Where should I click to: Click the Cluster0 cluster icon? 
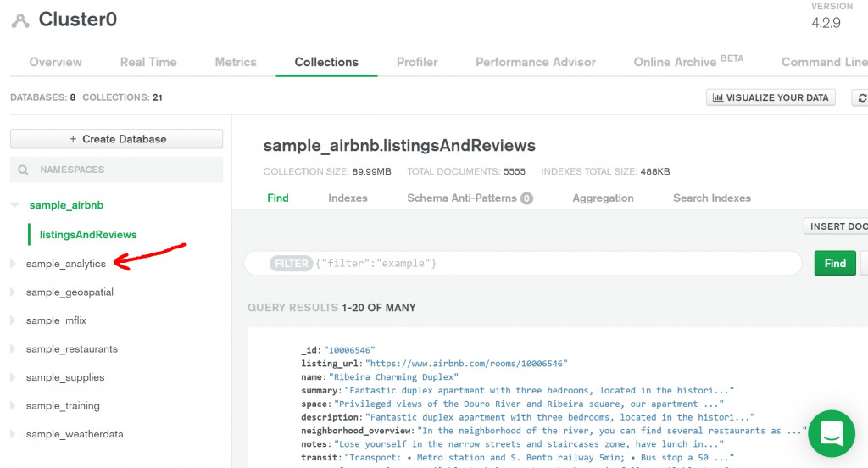point(20,20)
